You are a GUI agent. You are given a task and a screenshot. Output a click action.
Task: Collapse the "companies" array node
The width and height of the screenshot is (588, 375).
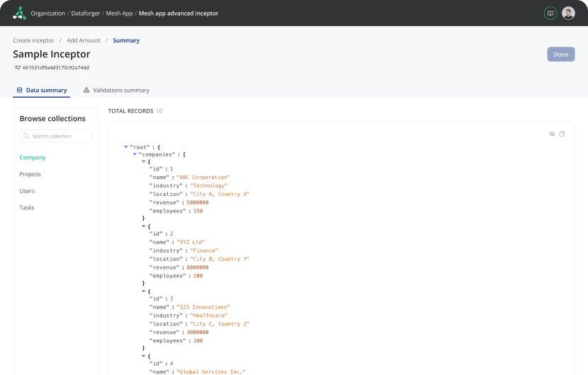[x=135, y=154]
